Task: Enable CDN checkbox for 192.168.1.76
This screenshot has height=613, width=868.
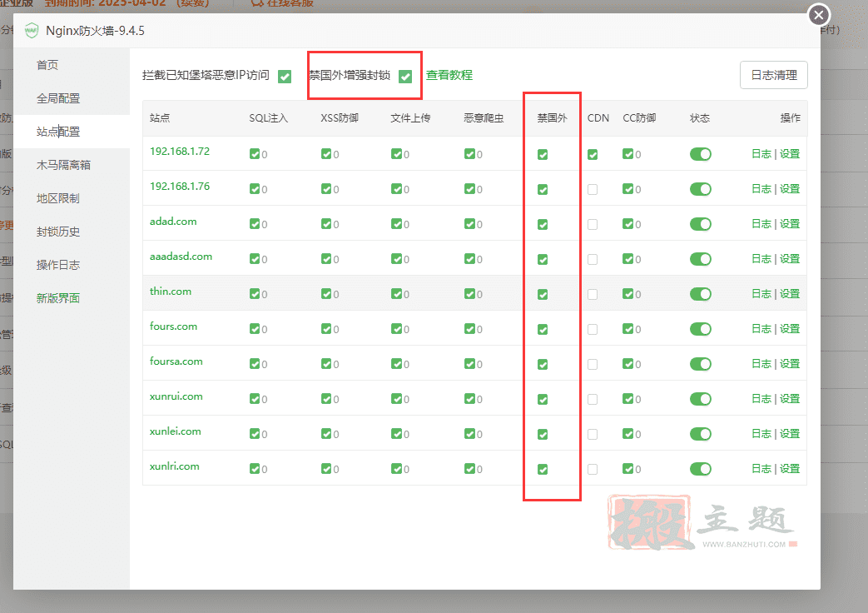Action: pyautogui.click(x=593, y=190)
